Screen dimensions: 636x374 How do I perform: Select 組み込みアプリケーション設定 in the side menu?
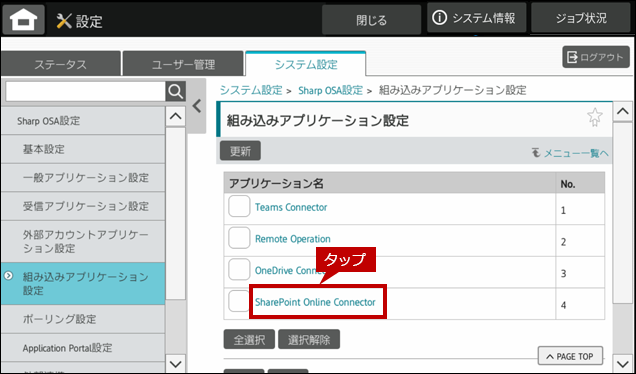pyautogui.click(x=83, y=284)
